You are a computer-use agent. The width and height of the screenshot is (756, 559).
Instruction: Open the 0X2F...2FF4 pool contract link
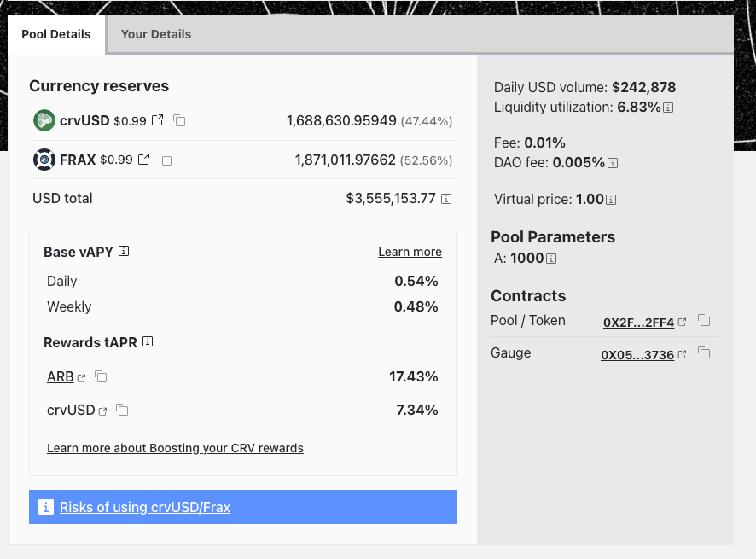(x=638, y=323)
